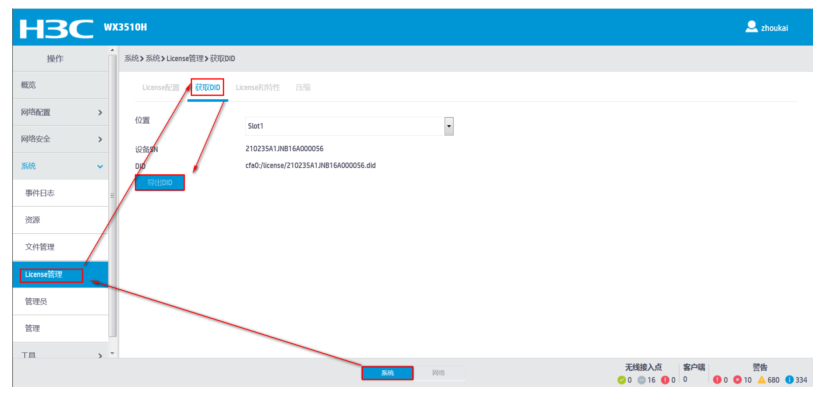Viewport: 820px width, 395px height.
Task: Select the License配置 tab
Action: coord(161,87)
